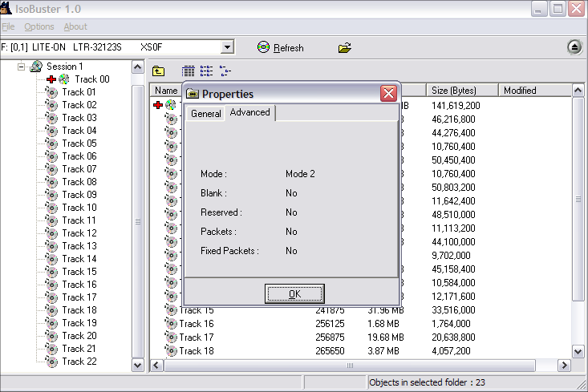This screenshot has height=392, width=588.
Task: Switch to the General tab in Properties
Action: click(x=205, y=114)
